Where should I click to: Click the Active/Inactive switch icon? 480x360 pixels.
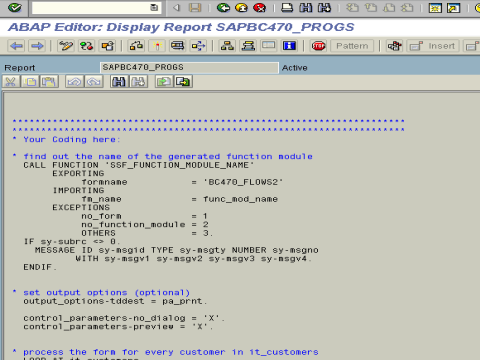[86, 46]
